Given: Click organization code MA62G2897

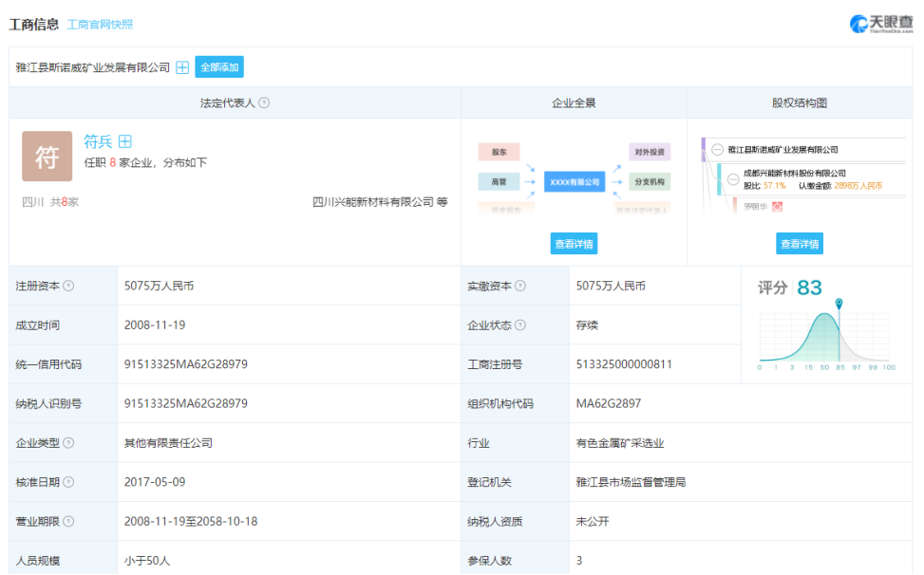Looking at the screenshot, I should pos(608,404).
